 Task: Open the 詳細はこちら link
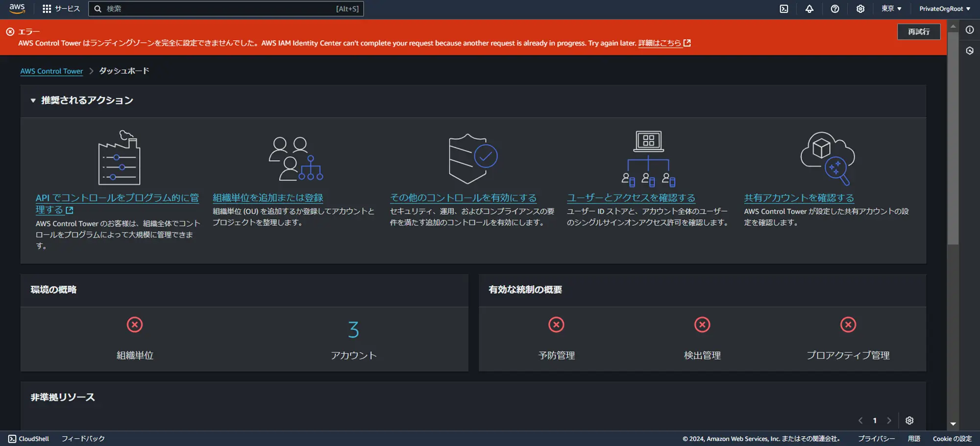pos(660,43)
